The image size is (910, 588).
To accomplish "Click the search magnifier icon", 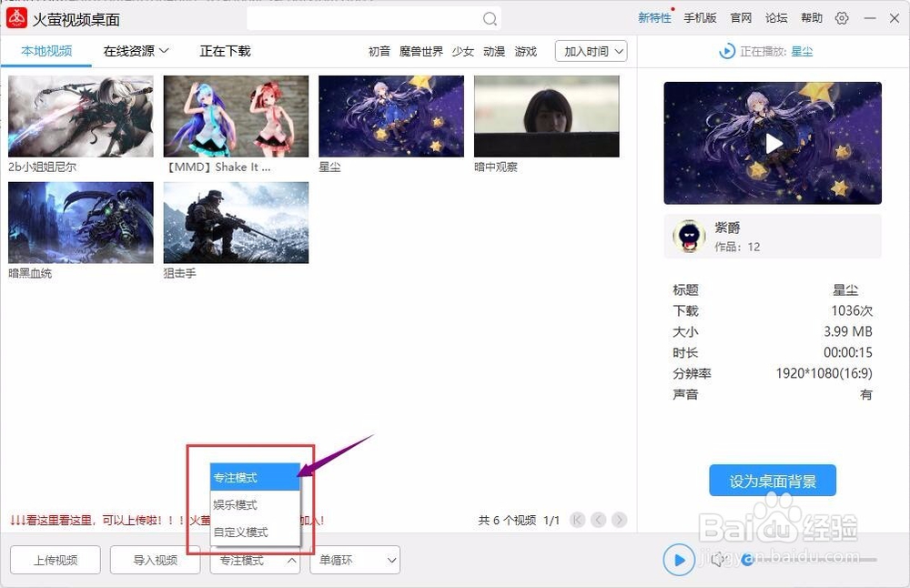I will click(x=490, y=19).
